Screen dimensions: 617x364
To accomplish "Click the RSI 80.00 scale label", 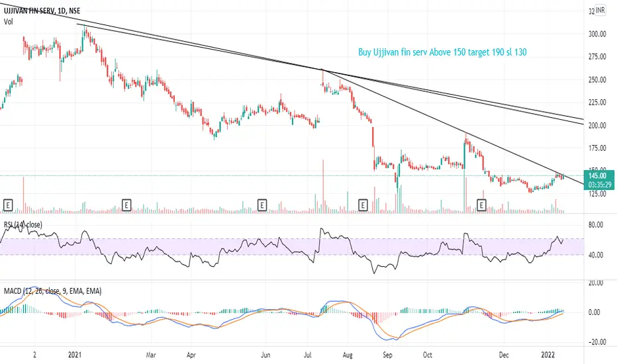I will [x=596, y=225].
